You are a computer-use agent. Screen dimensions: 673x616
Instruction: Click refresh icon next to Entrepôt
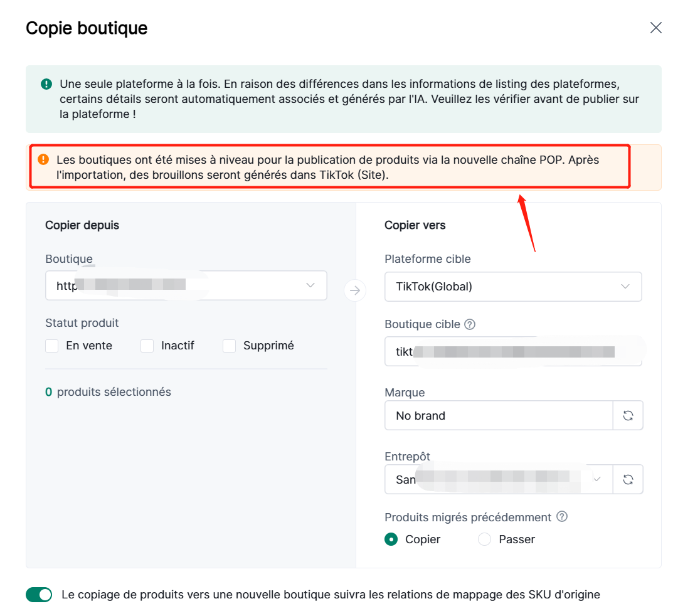coord(628,479)
